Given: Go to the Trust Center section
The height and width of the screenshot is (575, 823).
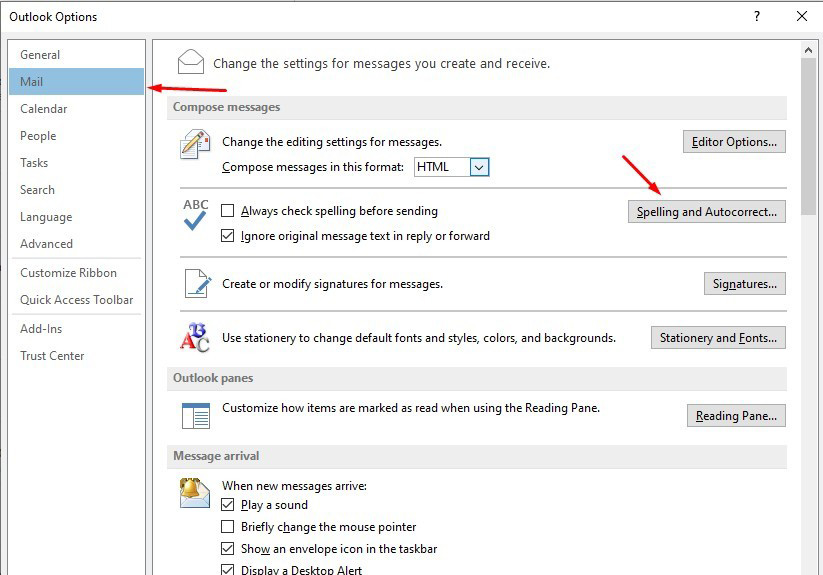Looking at the screenshot, I should pos(52,356).
